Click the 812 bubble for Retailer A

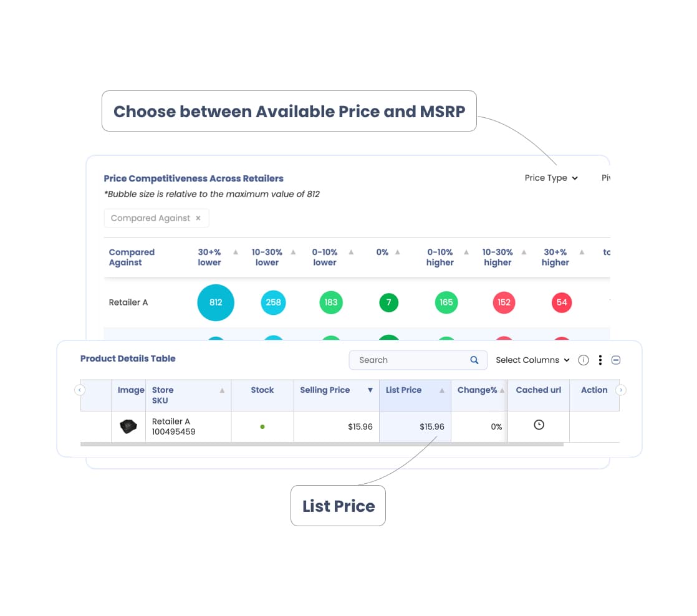click(216, 302)
